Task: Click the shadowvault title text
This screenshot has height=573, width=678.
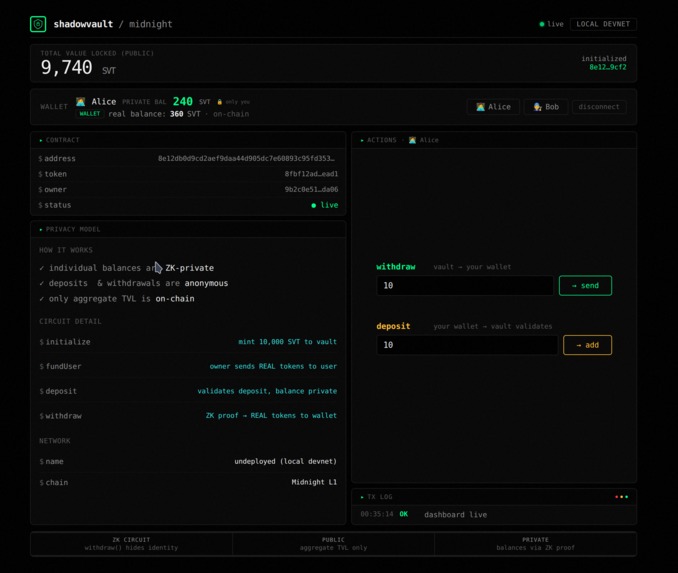Action: point(83,24)
